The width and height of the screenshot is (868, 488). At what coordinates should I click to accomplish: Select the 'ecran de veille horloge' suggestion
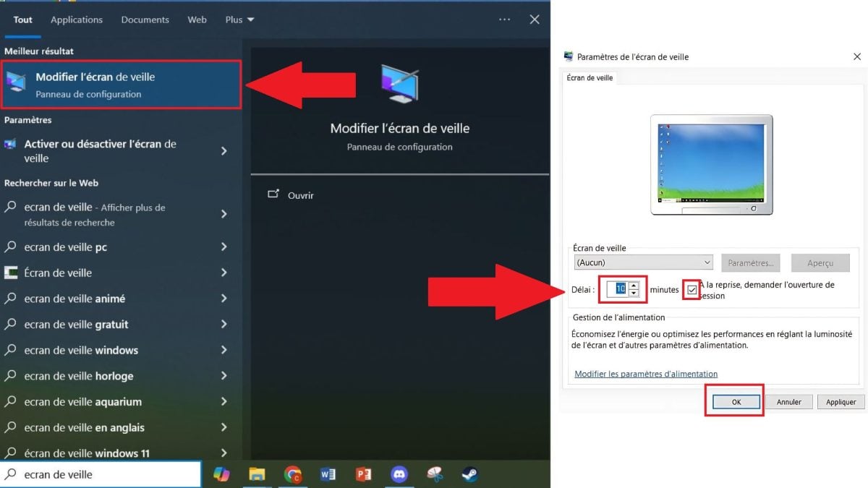click(79, 376)
